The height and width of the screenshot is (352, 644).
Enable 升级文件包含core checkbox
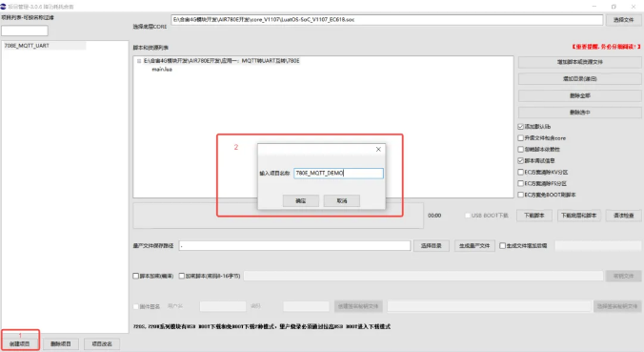(x=520, y=137)
